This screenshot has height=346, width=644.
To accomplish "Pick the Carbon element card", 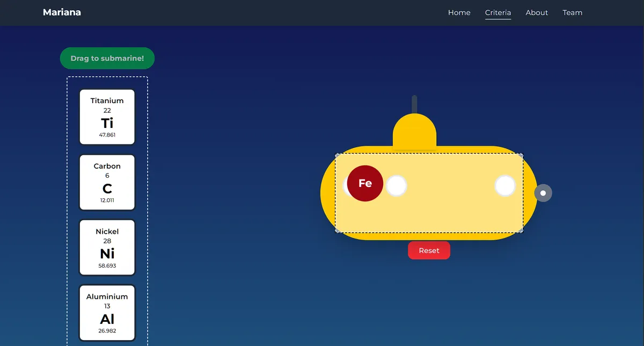I will pos(107,183).
